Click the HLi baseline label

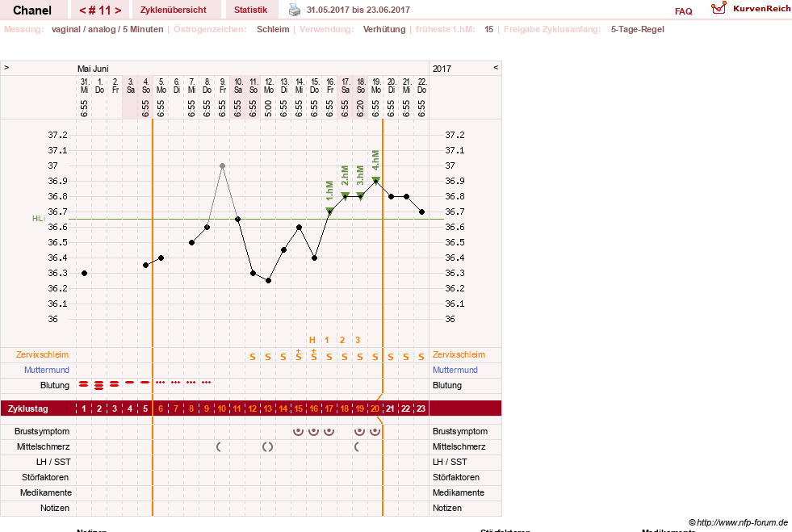39,218
